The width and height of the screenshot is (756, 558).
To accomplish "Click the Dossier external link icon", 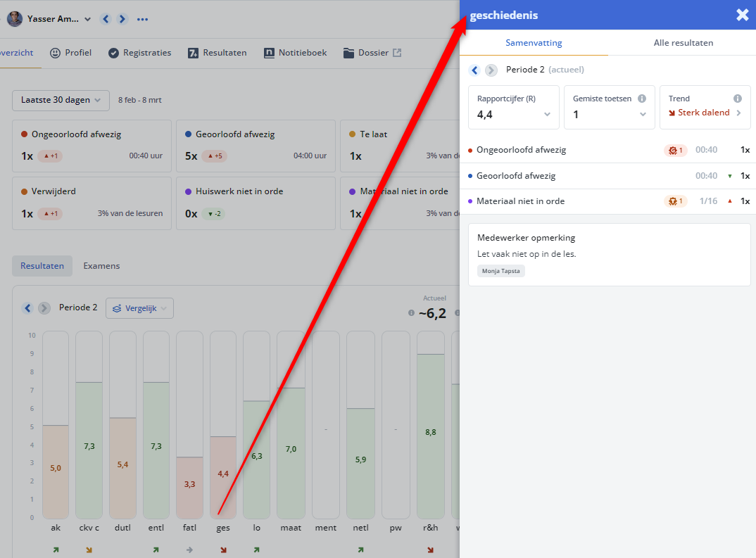I will point(397,53).
